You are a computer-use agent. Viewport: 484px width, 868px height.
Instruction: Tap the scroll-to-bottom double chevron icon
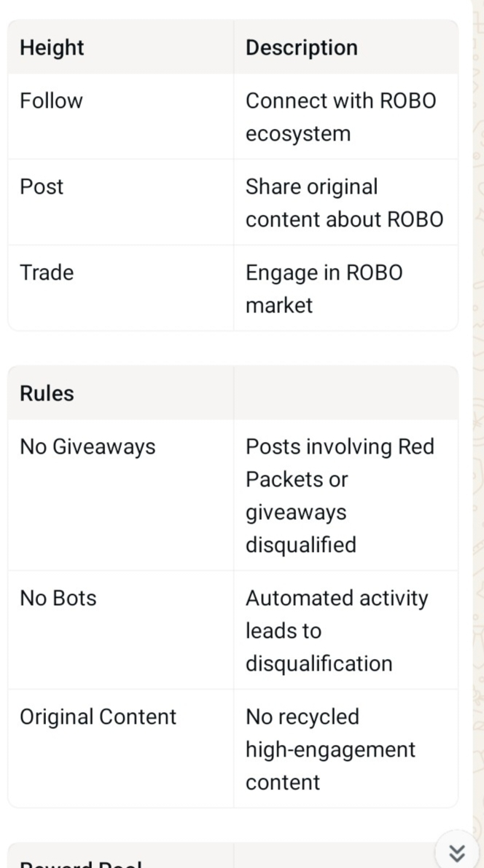point(456,852)
